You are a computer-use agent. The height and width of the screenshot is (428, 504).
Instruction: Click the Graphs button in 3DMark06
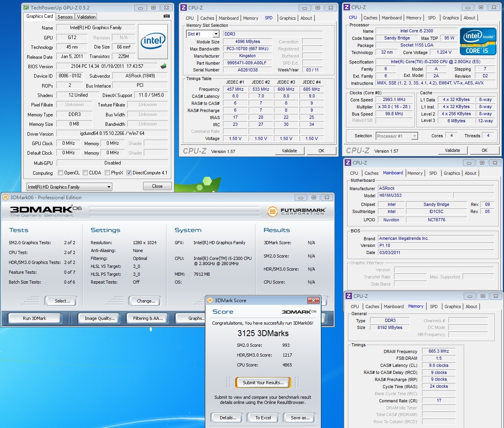tap(191, 318)
